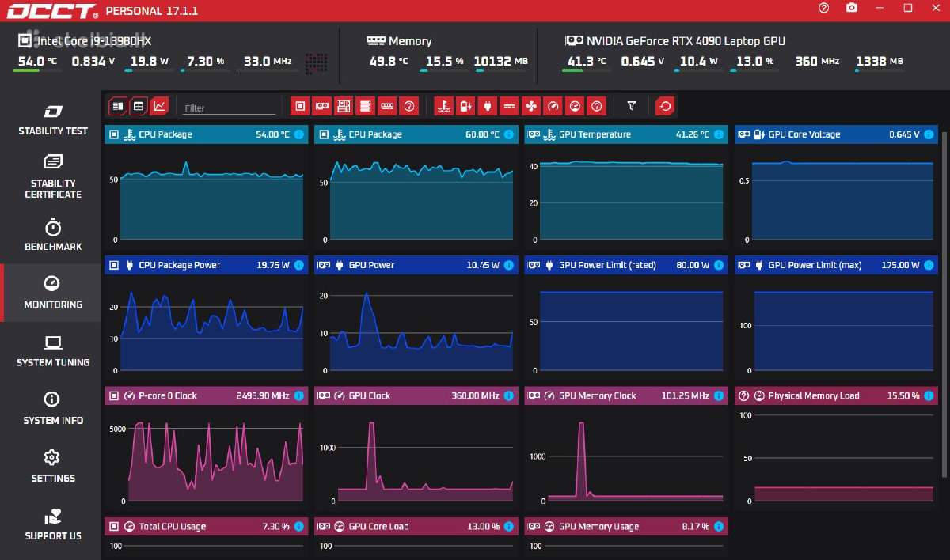
Task: Open info for CPU Package Power graph
Action: [x=298, y=265]
